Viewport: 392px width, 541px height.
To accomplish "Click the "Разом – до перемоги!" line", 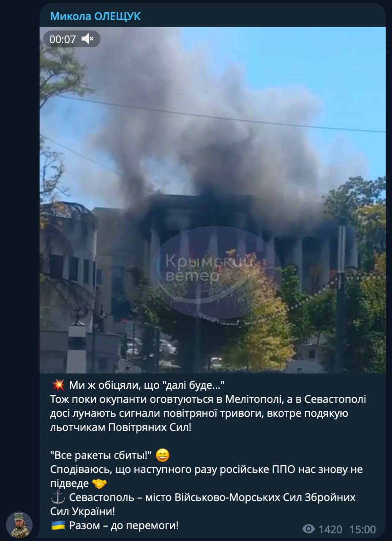I will click(x=124, y=526).
